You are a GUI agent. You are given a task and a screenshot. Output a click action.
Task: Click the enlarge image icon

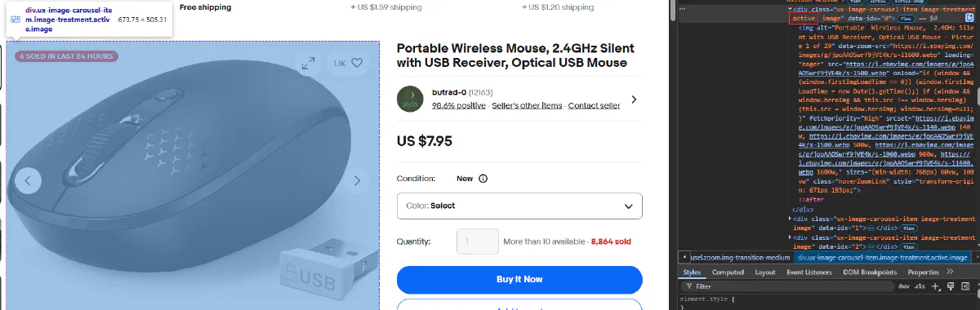point(308,63)
